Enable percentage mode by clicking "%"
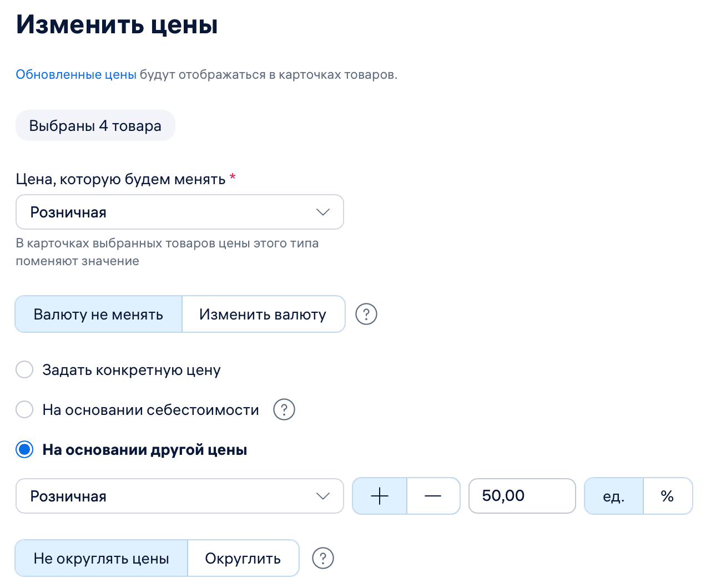This screenshot has width=716, height=588. click(668, 496)
